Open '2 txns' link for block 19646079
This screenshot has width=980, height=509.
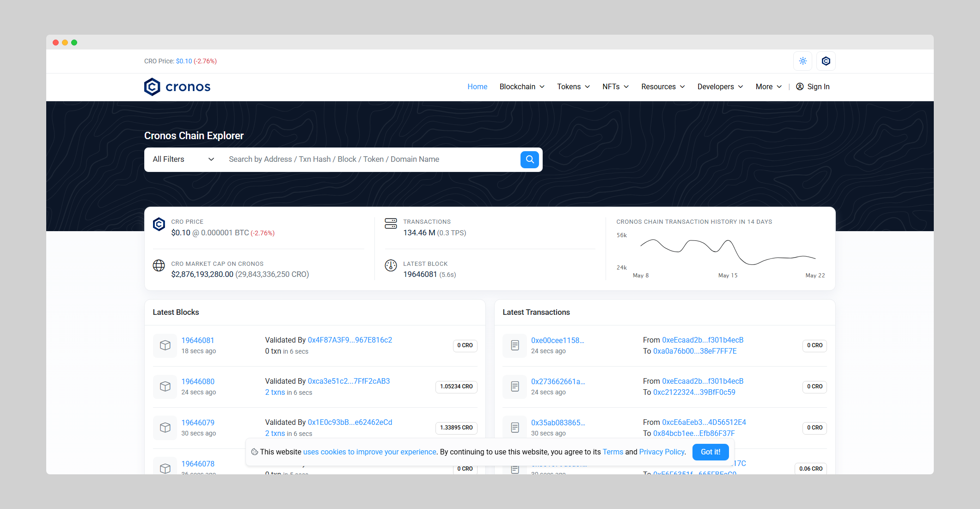point(275,434)
